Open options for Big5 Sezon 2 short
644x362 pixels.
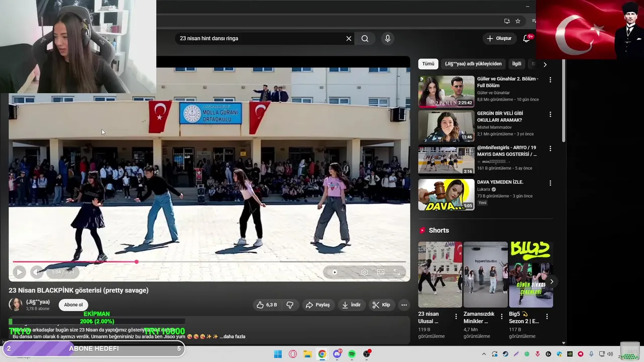pyautogui.click(x=547, y=317)
